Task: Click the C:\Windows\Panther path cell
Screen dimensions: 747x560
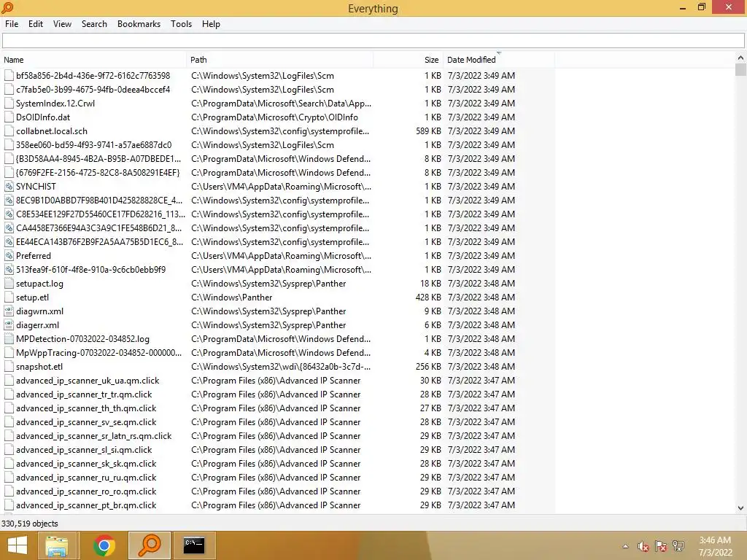Action: pos(231,297)
